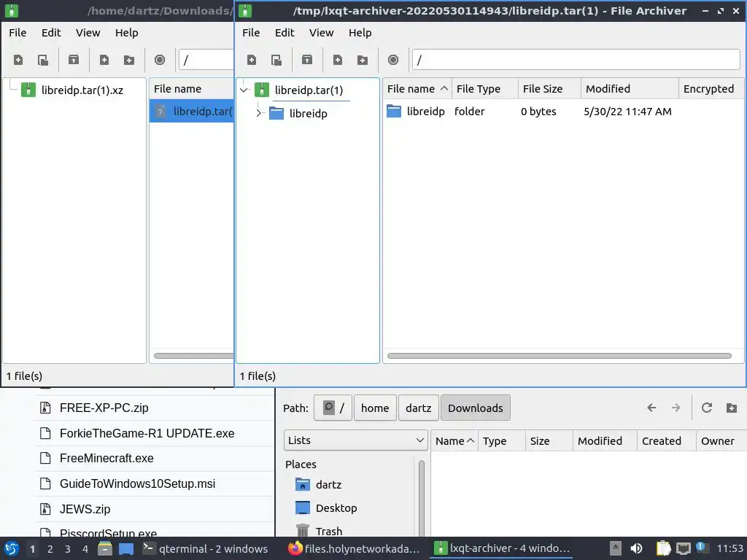Expand the libreidp folder tree node
747x560 pixels.
(x=259, y=113)
